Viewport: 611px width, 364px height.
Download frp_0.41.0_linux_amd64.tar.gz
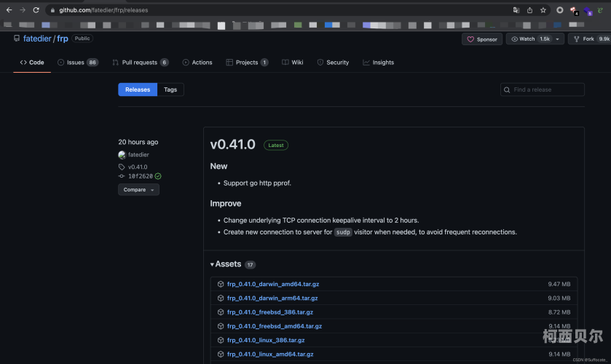point(270,355)
